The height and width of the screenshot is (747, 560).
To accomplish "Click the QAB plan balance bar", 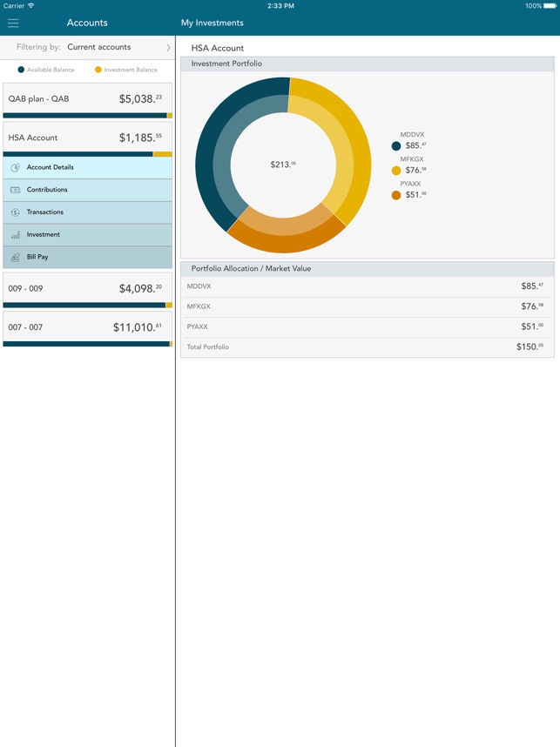I will (88, 115).
